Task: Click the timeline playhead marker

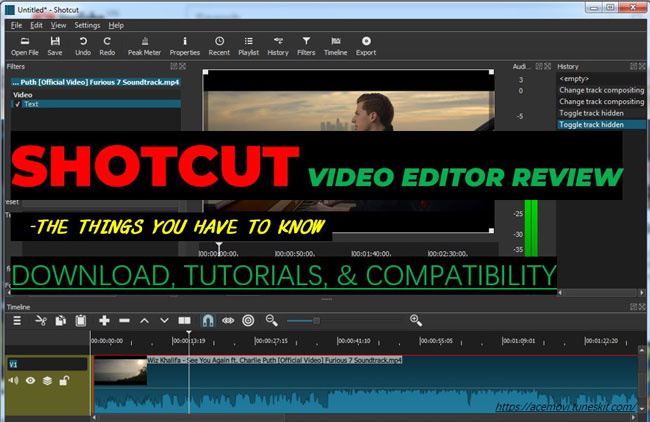Action: click(x=189, y=334)
